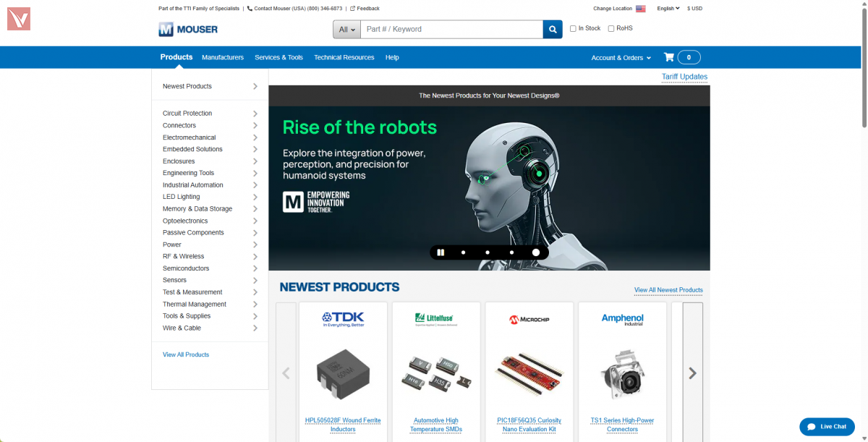
Task: Click the Mouser logo
Action: [188, 29]
